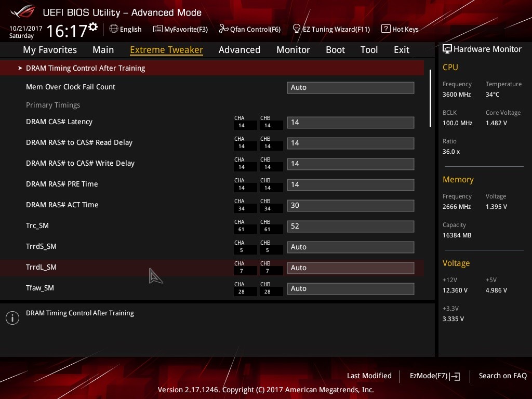The height and width of the screenshot is (399, 532).
Task: Click the settings list scrollbar
Action: click(x=430, y=98)
